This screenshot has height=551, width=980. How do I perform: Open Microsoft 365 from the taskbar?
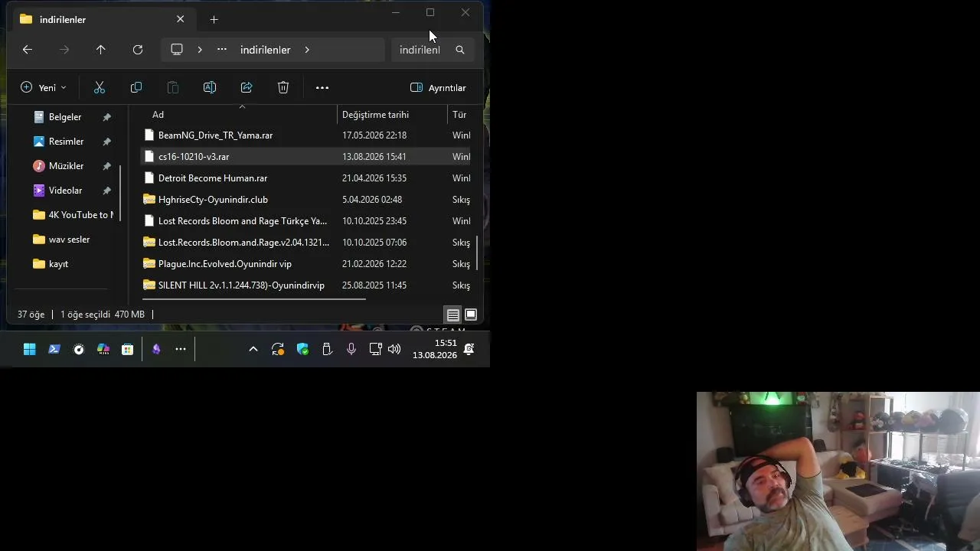[103, 350]
